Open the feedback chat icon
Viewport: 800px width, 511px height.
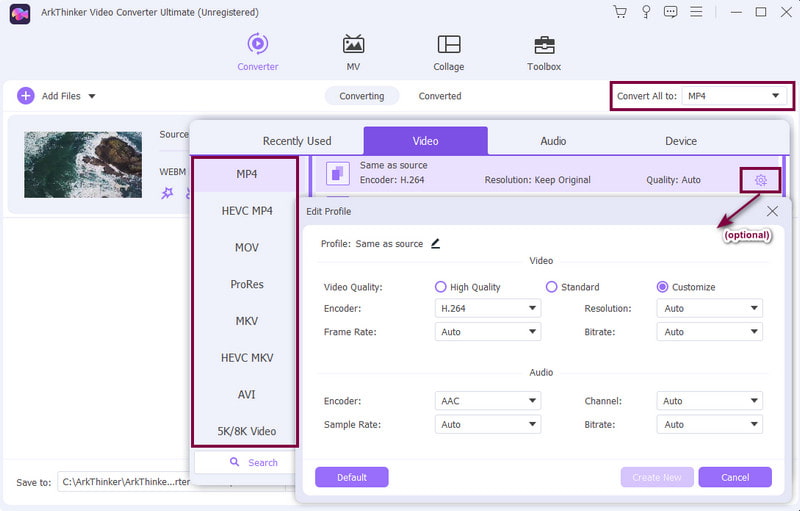pos(670,12)
